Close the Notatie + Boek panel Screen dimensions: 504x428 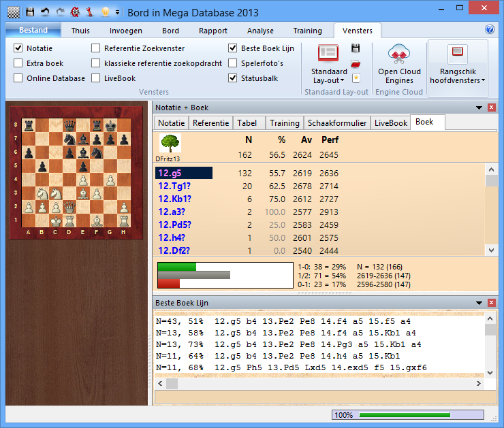tap(491, 108)
